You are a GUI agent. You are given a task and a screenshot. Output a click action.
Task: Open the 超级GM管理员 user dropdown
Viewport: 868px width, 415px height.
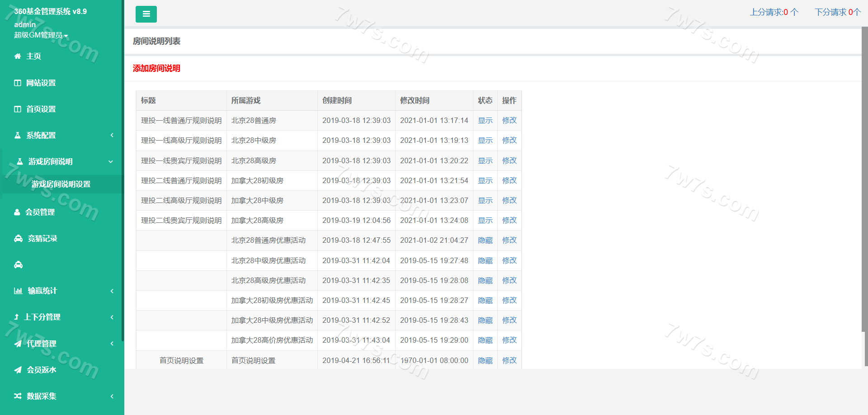(x=41, y=35)
